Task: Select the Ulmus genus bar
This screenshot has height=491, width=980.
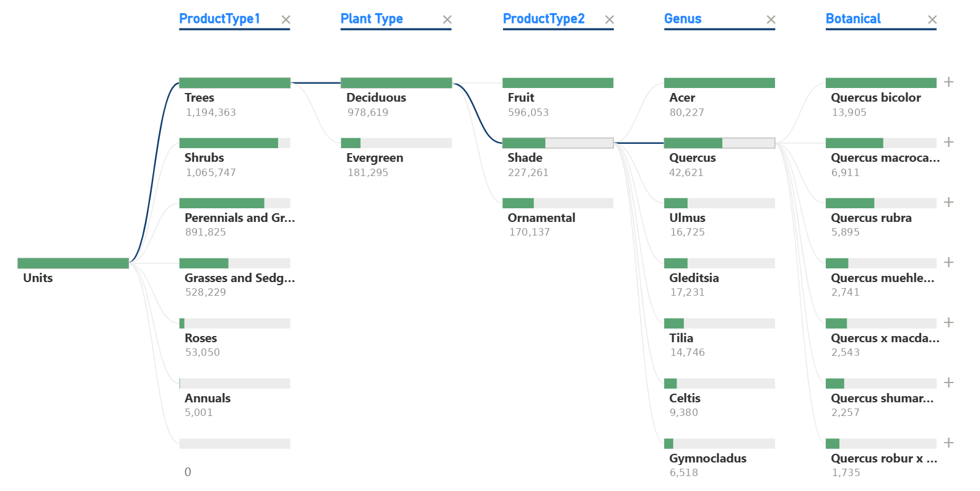Action: [719, 203]
